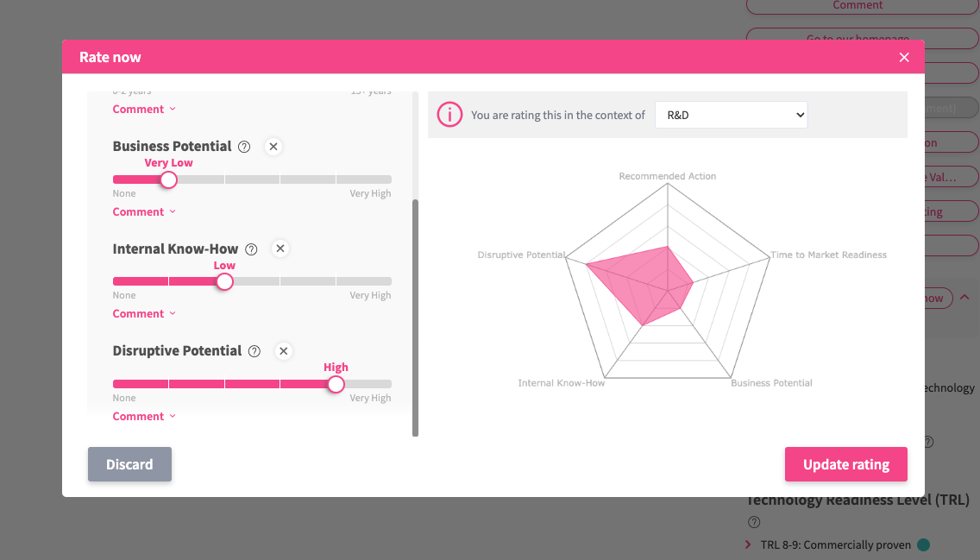This screenshot has height=560, width=980.
Task: Close the Rate now dialog
Action: [x=904, y=57]
